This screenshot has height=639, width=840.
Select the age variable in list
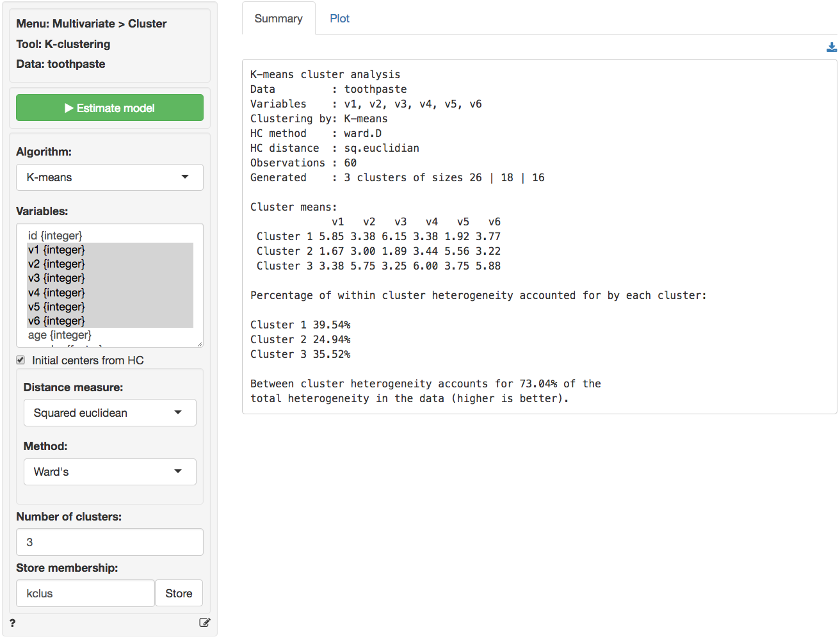pyautogui.click(x=60, y=335)
